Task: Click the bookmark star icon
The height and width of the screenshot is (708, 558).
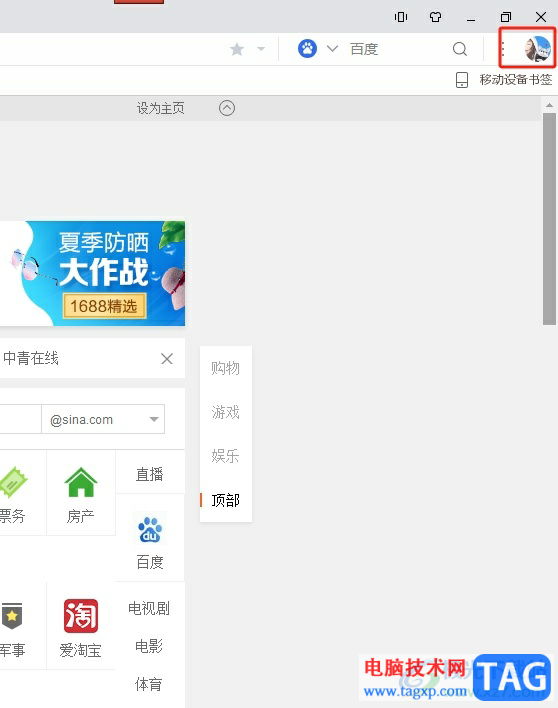Action: coord(237,49)
